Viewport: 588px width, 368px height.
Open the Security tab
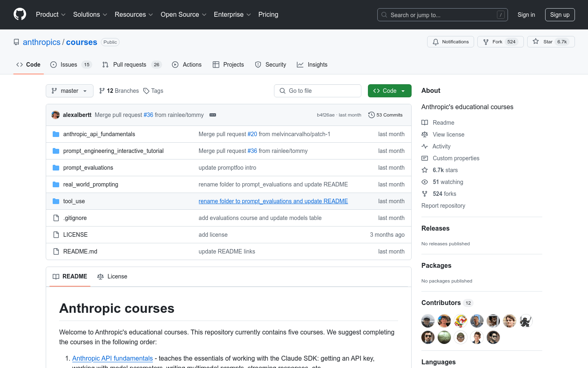tap(270, 65)
